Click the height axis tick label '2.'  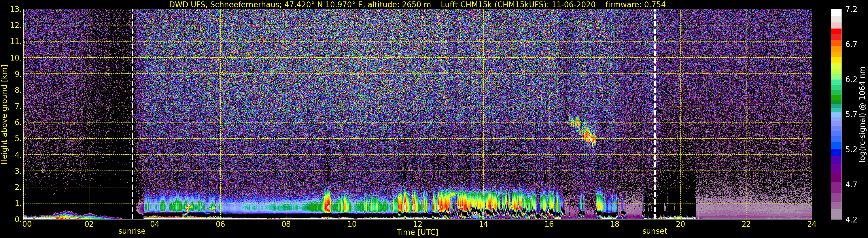18,188
